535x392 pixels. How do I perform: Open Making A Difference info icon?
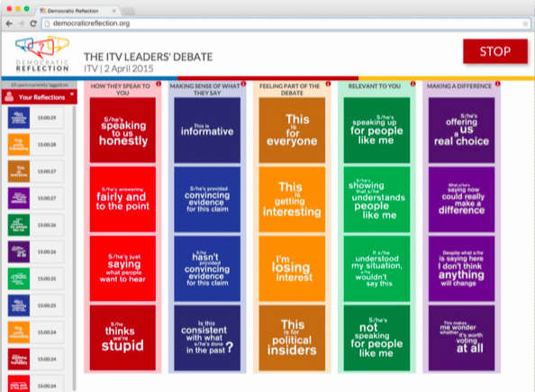498,84
